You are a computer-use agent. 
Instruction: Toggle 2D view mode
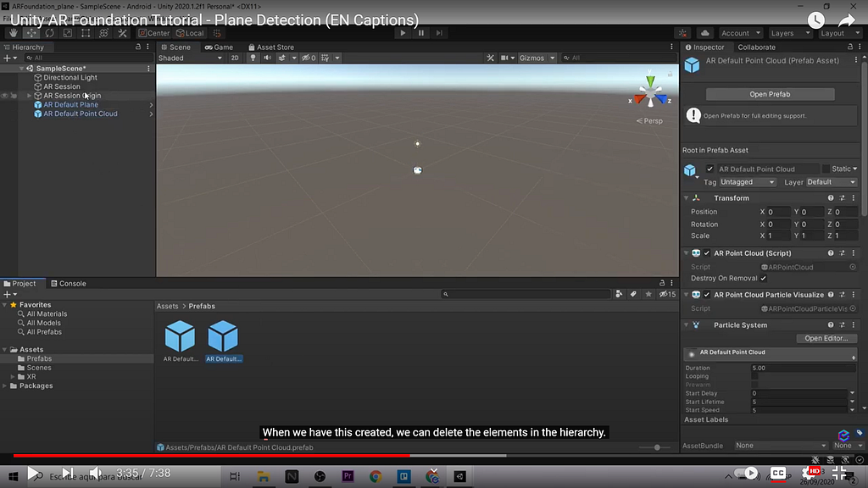click(235, 58)
